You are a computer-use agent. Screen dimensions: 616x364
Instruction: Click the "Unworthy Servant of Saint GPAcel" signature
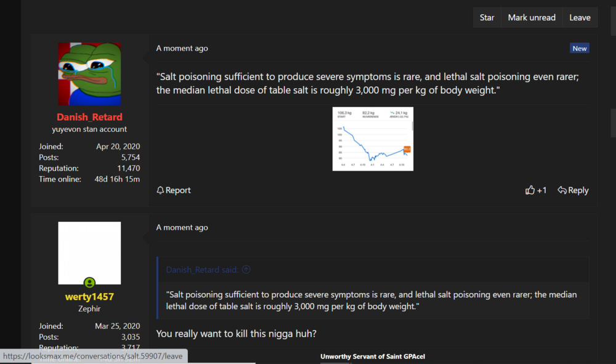tap(373, 356)
